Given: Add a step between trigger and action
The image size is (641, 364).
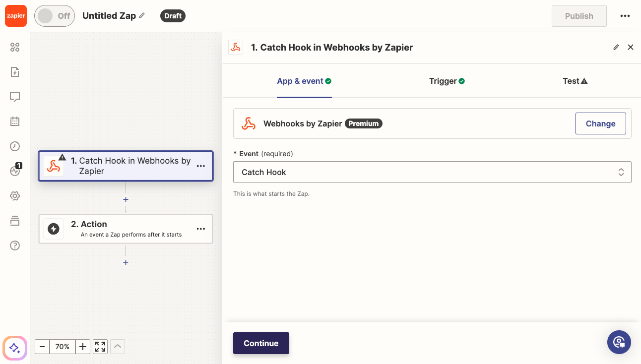Looking at the screenshot, I should [126, 199].
